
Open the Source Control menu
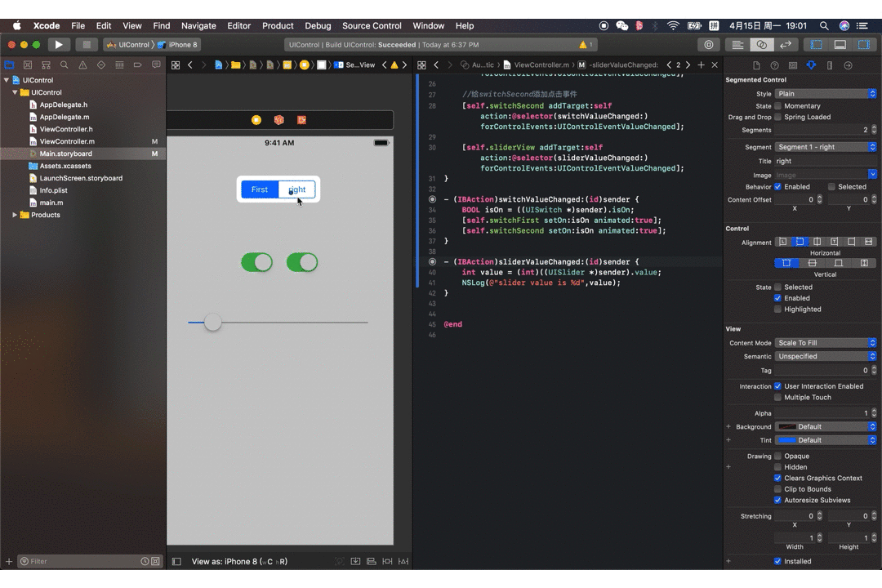click(x=372, y=26)
